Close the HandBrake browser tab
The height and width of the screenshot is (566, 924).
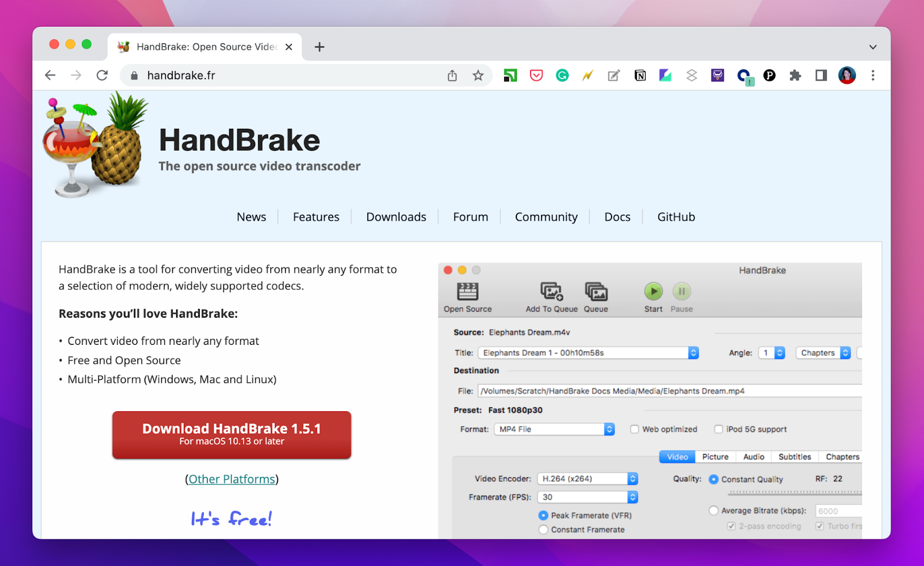[289, 47]
